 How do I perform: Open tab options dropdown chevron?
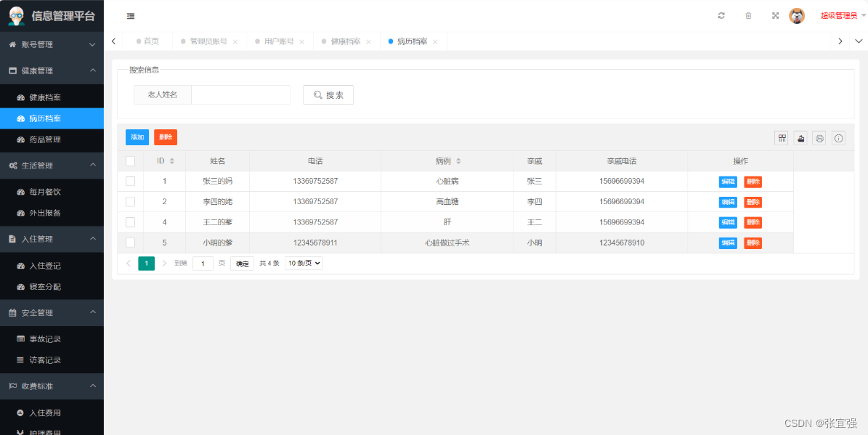click(x=859, y=41)
